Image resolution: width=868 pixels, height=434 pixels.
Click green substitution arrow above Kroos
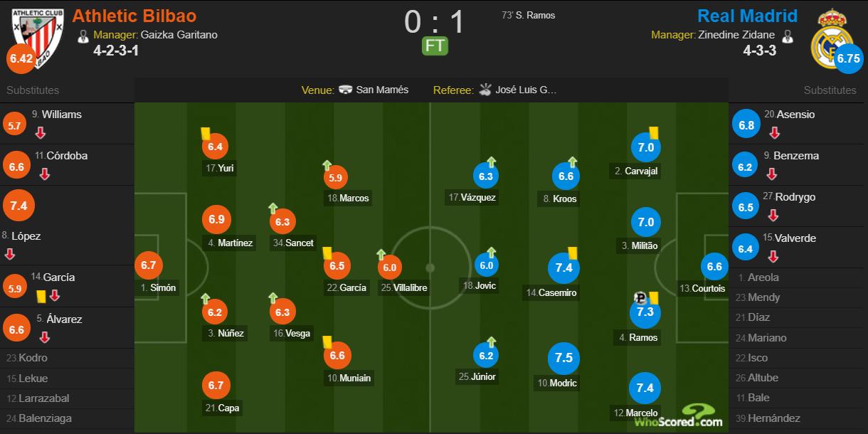click(x=573, y=162)
